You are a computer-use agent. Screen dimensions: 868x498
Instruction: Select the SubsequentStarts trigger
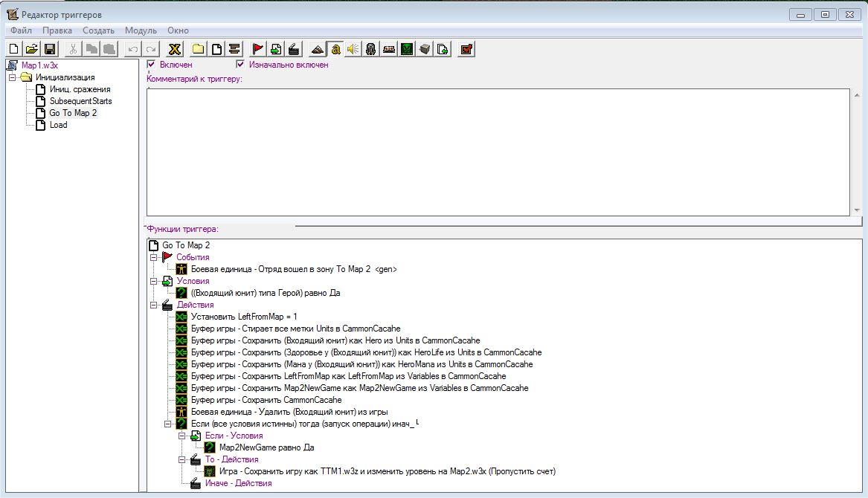(x=80, y=101)
